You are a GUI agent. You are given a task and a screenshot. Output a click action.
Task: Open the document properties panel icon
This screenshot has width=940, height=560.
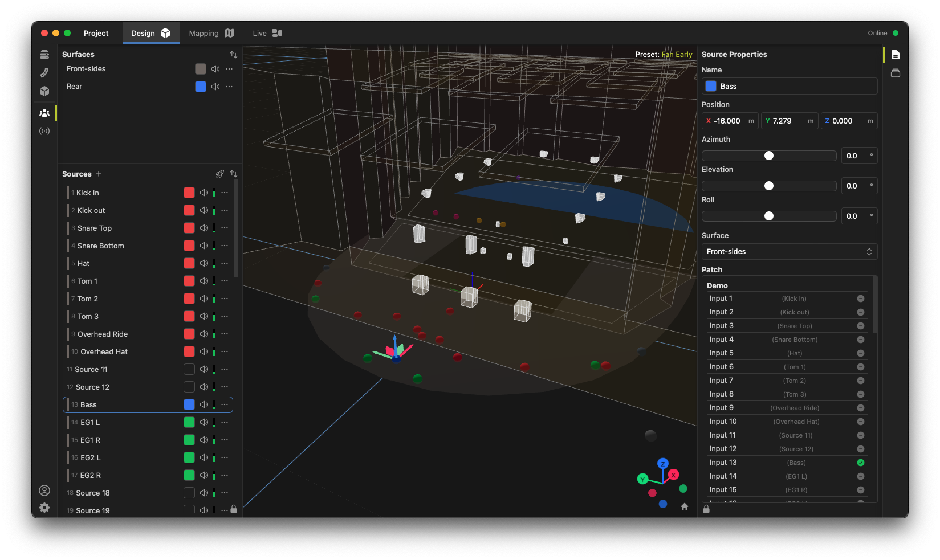(895, 55)
